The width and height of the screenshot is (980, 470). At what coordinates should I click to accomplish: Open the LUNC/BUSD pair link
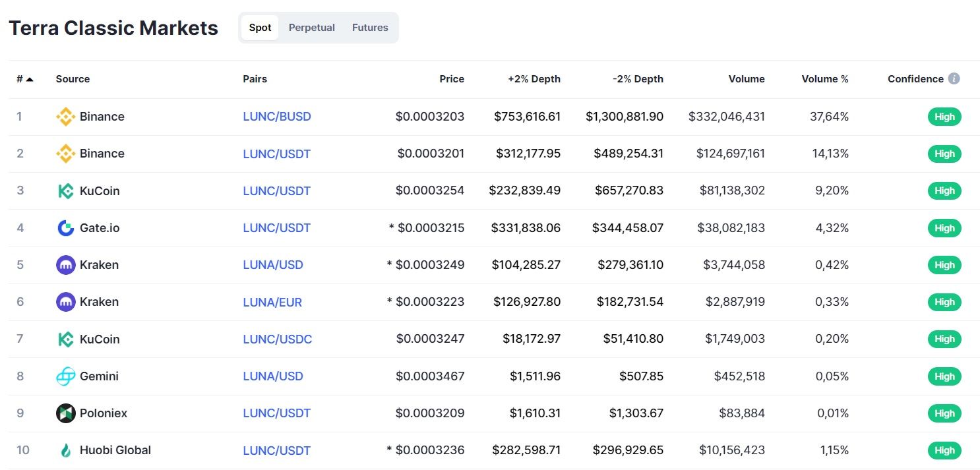pos(277,117)
